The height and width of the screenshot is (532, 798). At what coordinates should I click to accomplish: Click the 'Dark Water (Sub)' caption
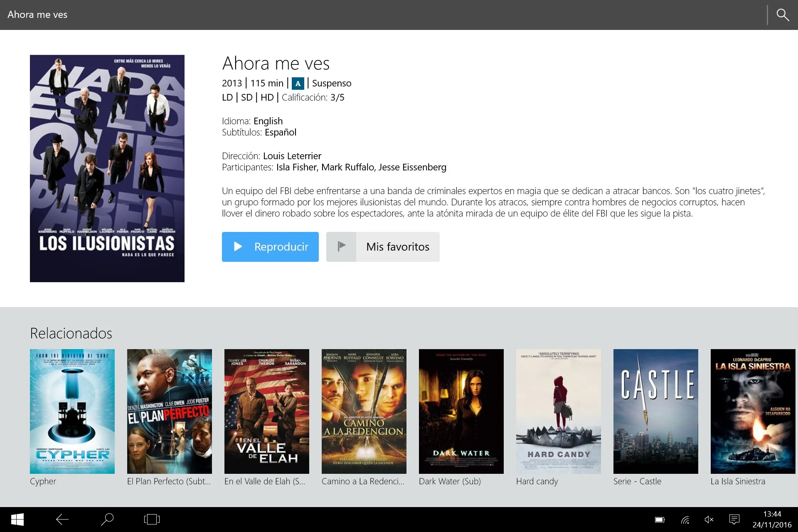[450, 481]
